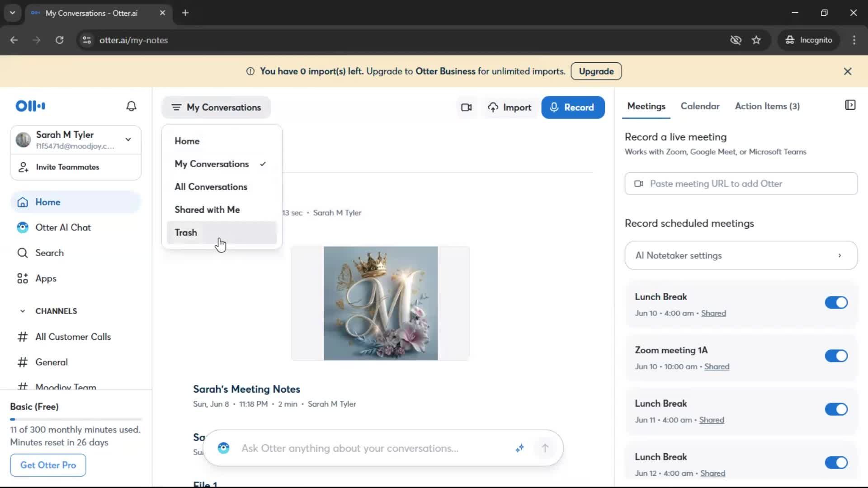The height and width of the screenshot is (488, 868).
Task: Click the Otter.ai logo
Action: point(30,106)
